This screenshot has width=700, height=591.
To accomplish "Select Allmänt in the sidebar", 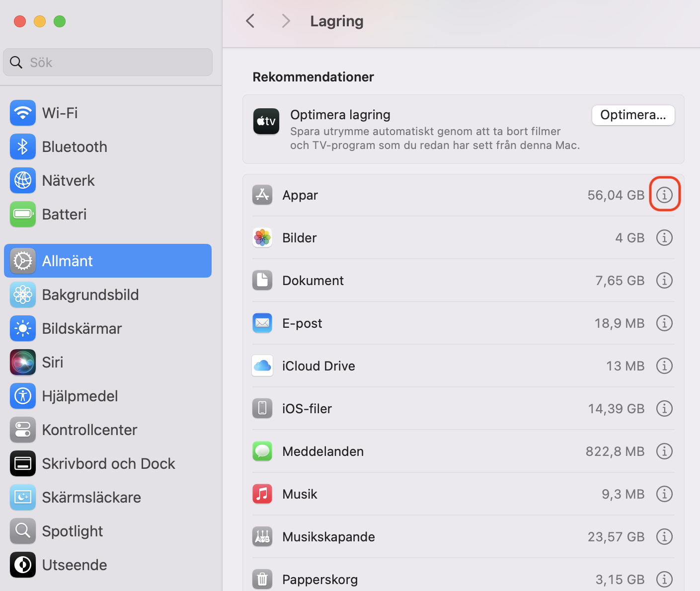I will [x=108, y=261].
